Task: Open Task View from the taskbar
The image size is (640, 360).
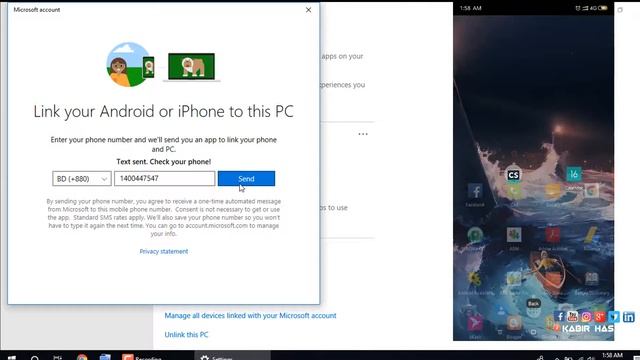Action: click(x=58, y=357)
